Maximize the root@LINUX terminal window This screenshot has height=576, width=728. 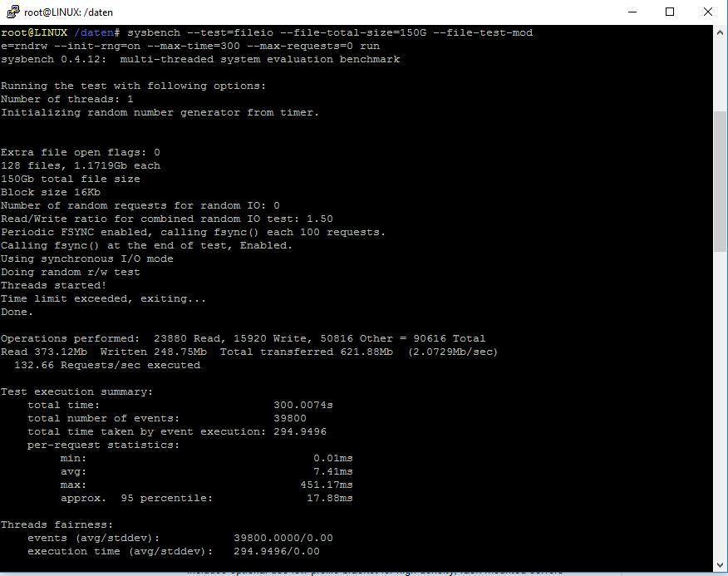click(x=670, y=12)
